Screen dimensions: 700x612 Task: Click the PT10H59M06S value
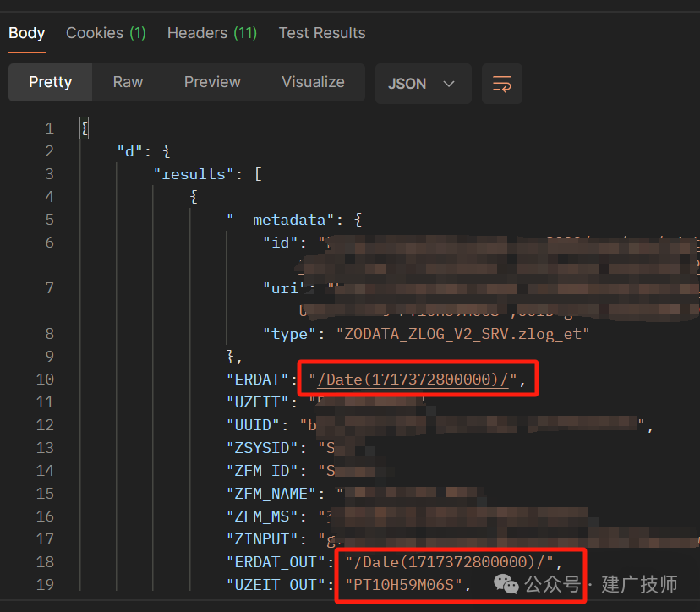point(403,585)
